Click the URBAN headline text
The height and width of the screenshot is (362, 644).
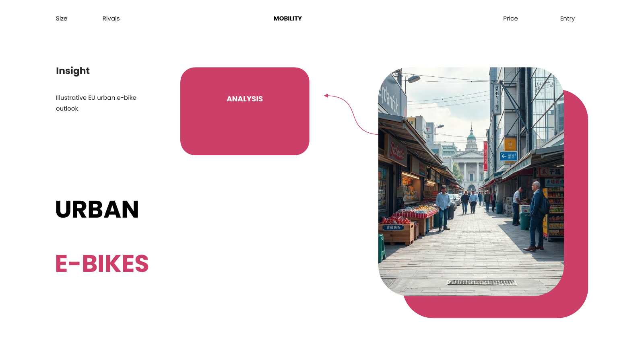[97, 210]
